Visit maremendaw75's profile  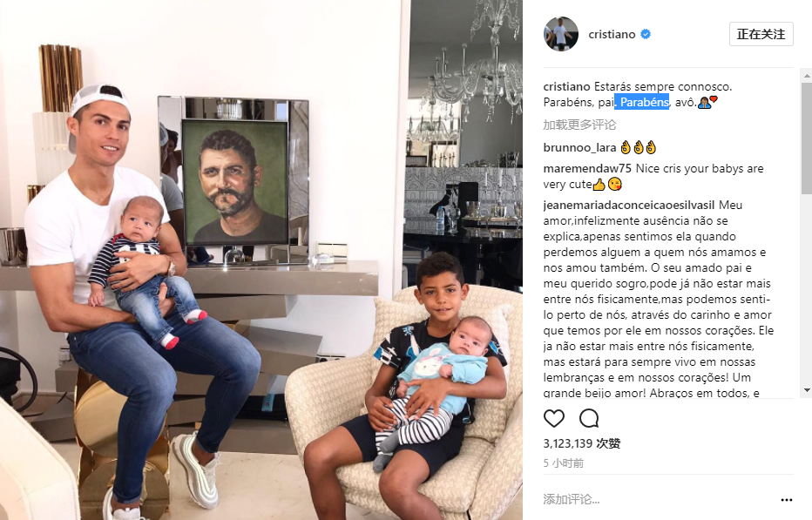click(x=587, y=168)
